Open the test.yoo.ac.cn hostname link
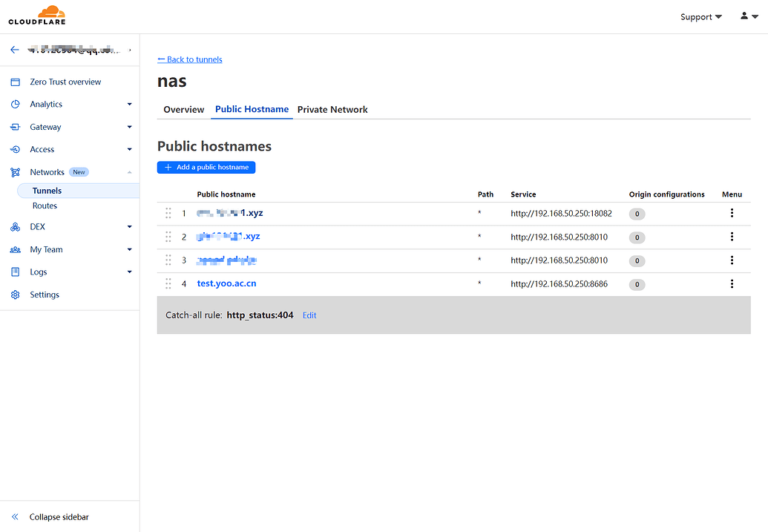The height and width of the screenshot is (532, 768). [226, 283]
